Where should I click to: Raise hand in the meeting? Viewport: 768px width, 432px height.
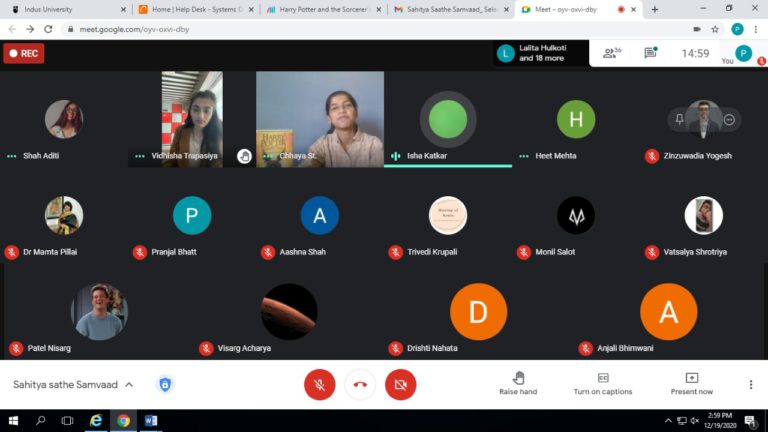pos(518,383)
